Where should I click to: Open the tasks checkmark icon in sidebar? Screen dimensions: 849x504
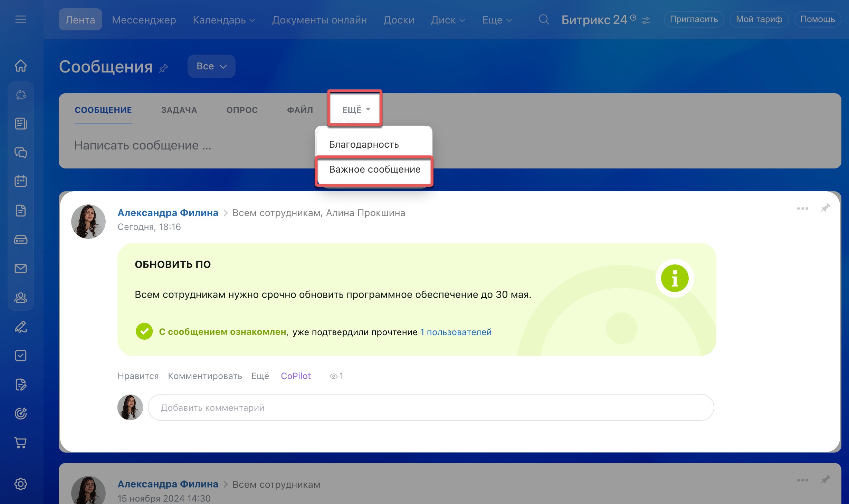pos(21,356)
